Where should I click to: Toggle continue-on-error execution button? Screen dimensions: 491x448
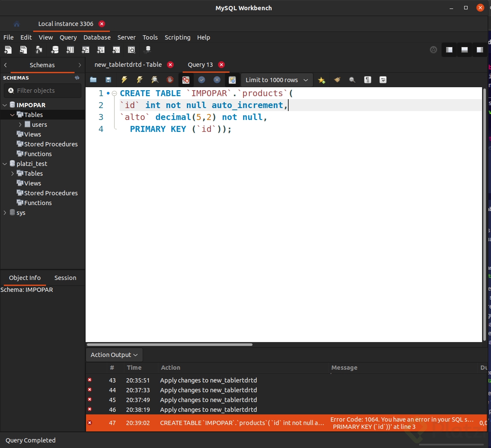[x=186, y=80]
